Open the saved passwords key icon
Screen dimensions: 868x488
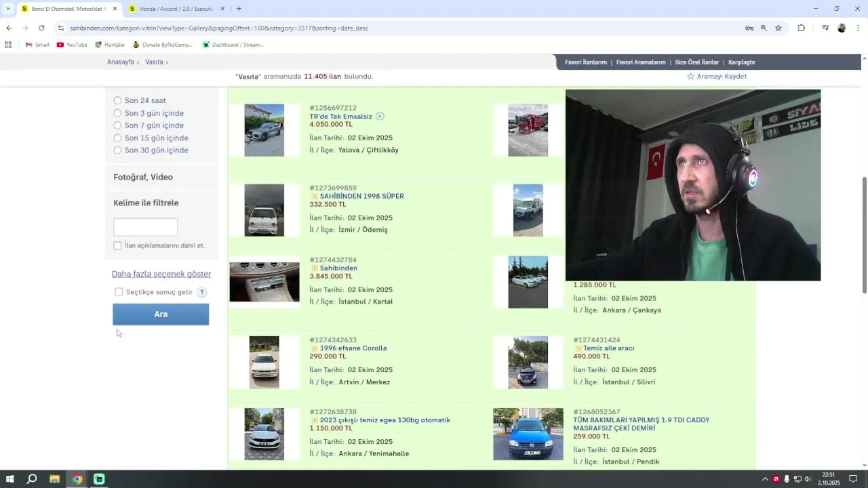point(749,28)
